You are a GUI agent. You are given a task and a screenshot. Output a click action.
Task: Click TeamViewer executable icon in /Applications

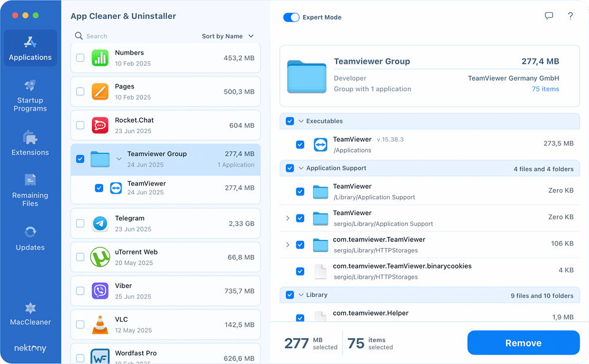(320, 144)
